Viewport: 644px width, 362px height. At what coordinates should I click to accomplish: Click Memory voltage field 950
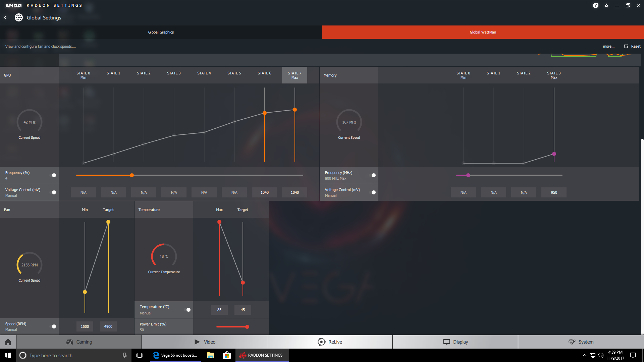(x=554, y=192)
